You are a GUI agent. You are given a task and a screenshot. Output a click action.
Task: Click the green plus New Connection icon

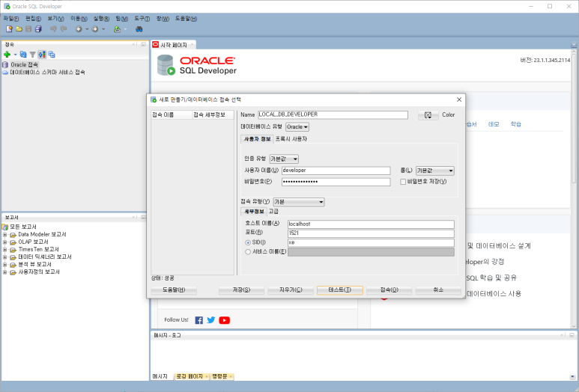[7, 55]
